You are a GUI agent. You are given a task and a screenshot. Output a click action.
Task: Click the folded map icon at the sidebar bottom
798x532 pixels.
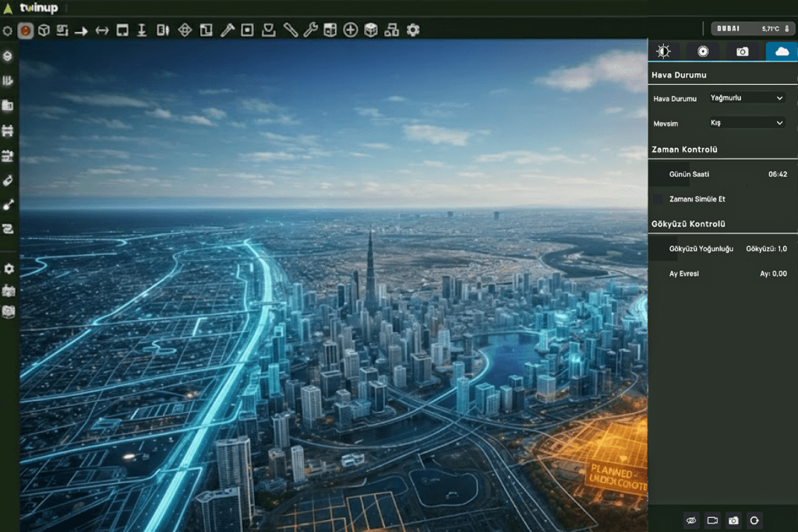[9, 312]
